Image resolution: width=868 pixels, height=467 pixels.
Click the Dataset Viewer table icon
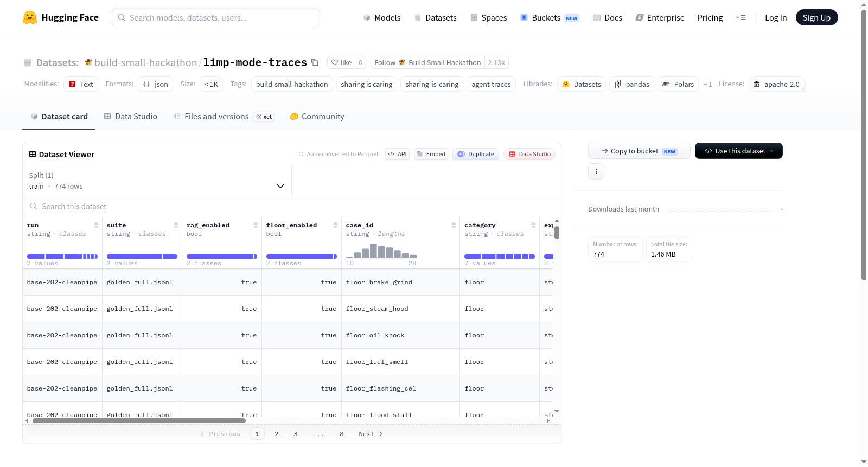point(33,155)
